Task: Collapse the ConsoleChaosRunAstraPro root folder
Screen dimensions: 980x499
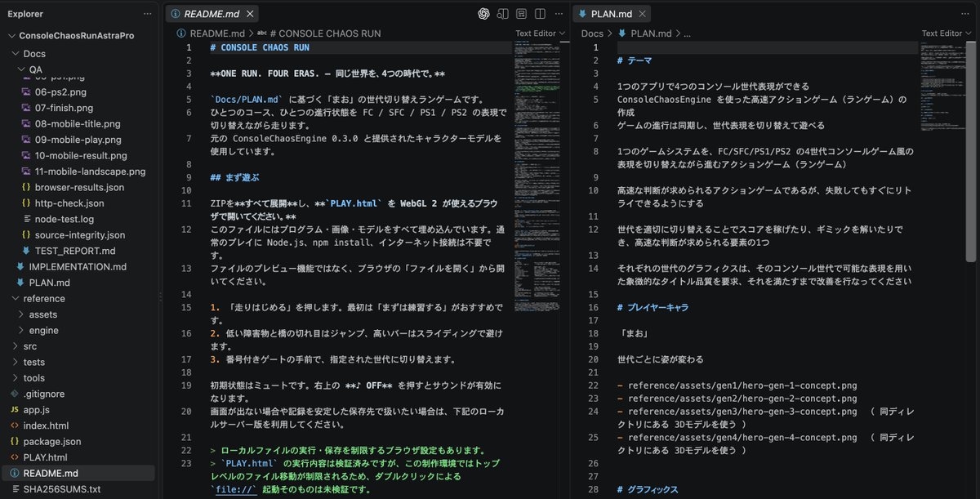Action: click(x=78, y=36)
